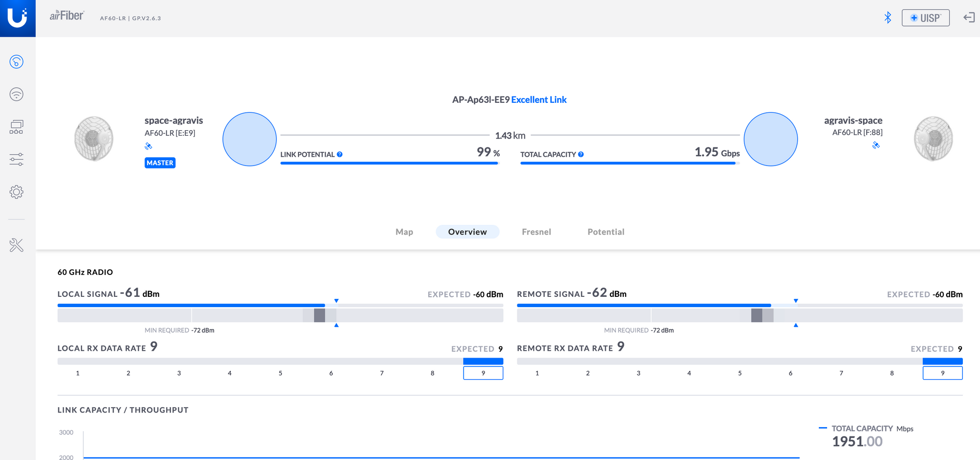The height and width of the screenshot is (460, 980).
Task: Switch to the Map tab
Action: (x=404, y=232)
